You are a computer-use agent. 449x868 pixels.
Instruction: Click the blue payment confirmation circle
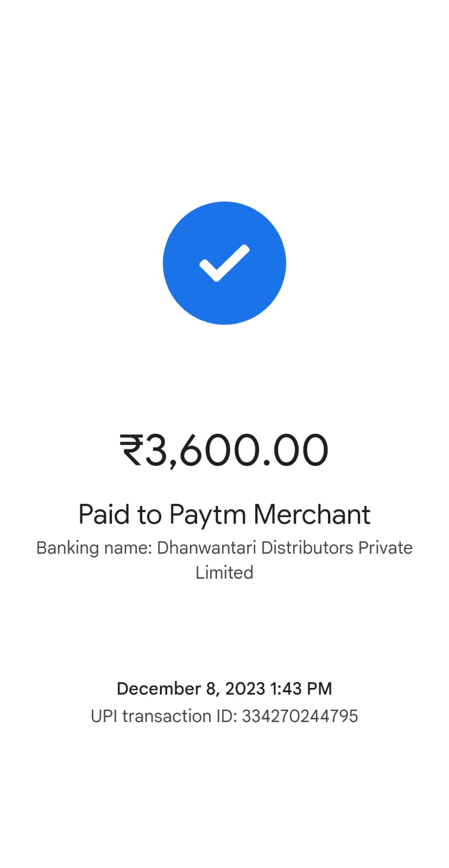coord(224,263)
